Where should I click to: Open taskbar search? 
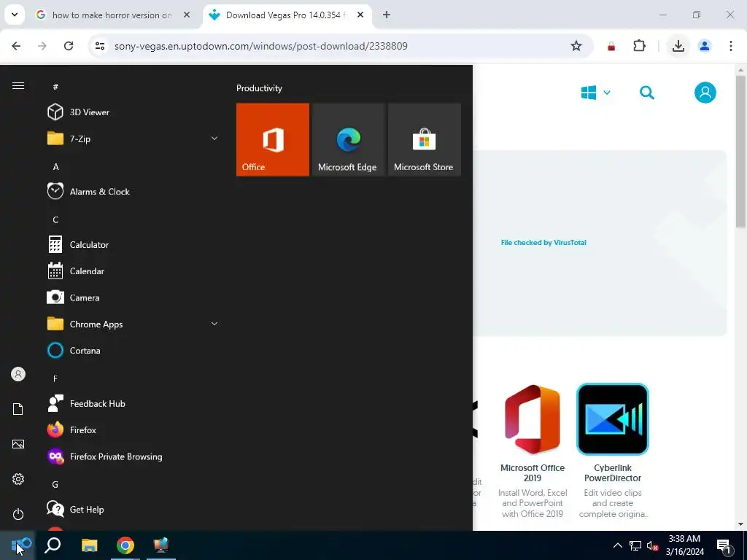point(53,545)
